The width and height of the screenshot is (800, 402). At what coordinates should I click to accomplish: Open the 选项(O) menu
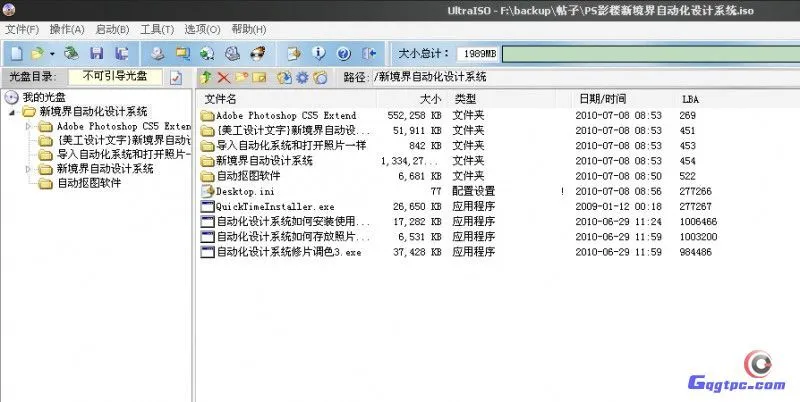(x=203, y=30)
